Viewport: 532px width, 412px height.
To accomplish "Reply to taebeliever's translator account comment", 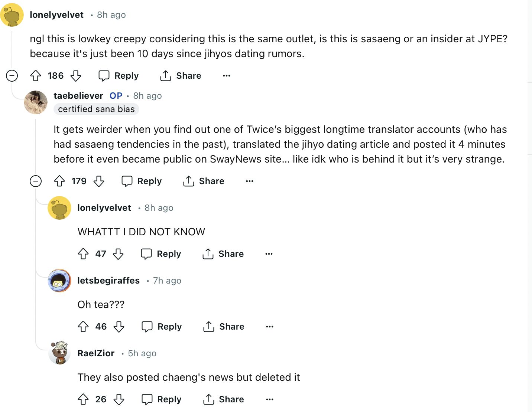I will coord(142,181).
